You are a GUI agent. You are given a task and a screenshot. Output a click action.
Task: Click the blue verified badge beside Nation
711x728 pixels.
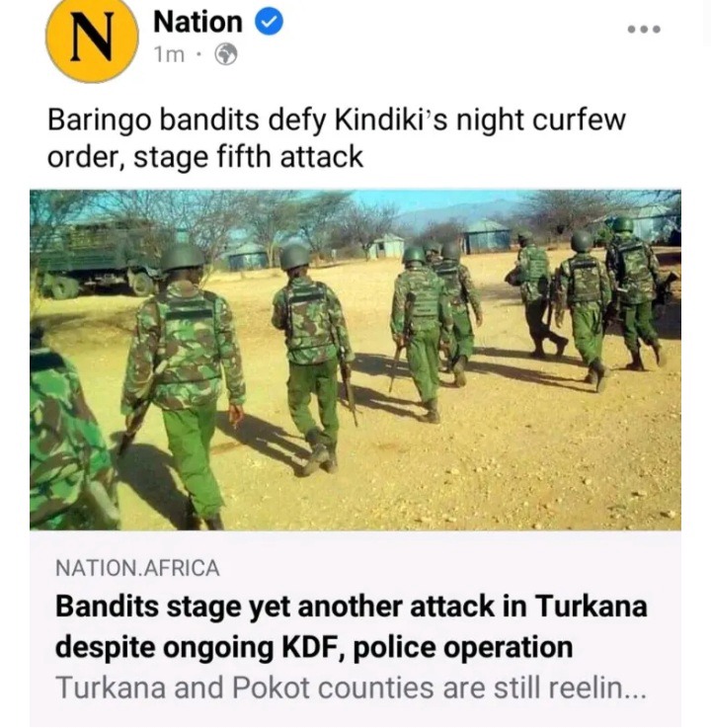tap(270, 22)
